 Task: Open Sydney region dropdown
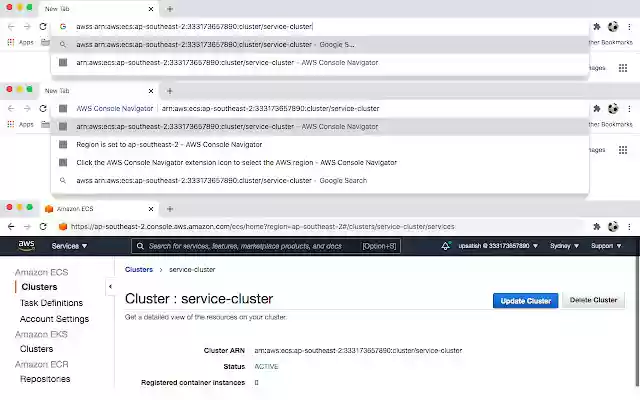click(x=564, y=246)
